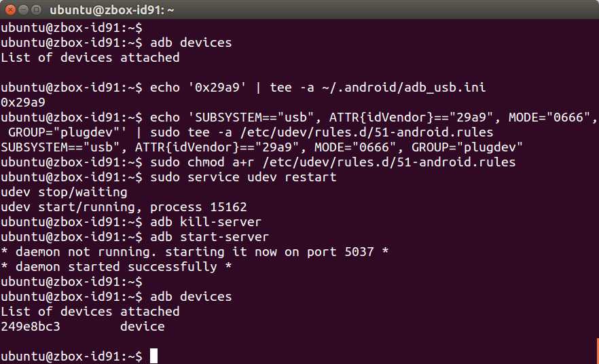Click the first 'adb devices' command text
This screenshot has height=364, width=599.
pyautogui.click(x=191, y=43)
